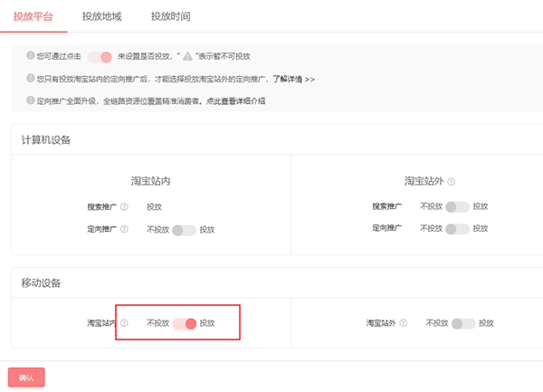This screenshot has height=392, width=543.
Task: Click info icon before 定向推广全面升级 notice
Action: pos(30,100)
